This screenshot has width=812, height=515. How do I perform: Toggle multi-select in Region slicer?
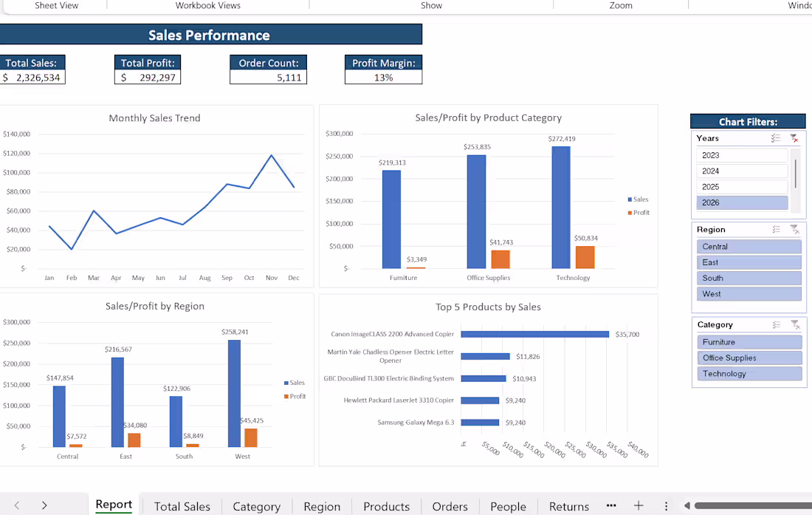776,230
